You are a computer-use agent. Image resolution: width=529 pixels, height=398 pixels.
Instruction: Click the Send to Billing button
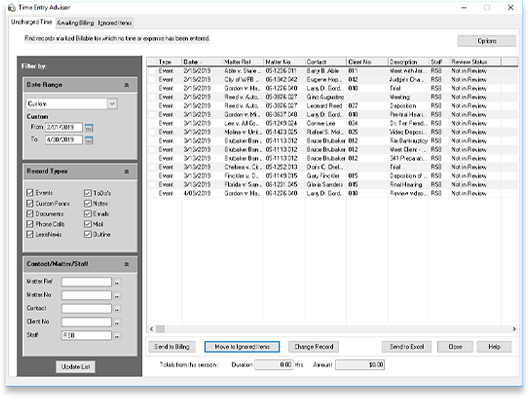click(x=172, y=346)
